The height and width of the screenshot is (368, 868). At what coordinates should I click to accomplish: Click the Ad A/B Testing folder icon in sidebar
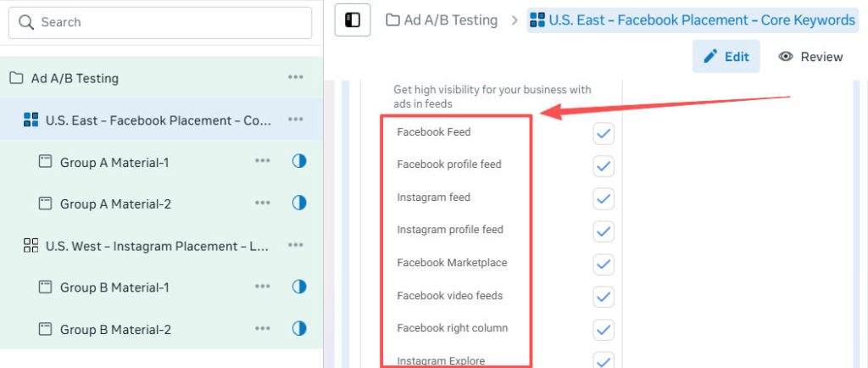click(x=16, y=78)
